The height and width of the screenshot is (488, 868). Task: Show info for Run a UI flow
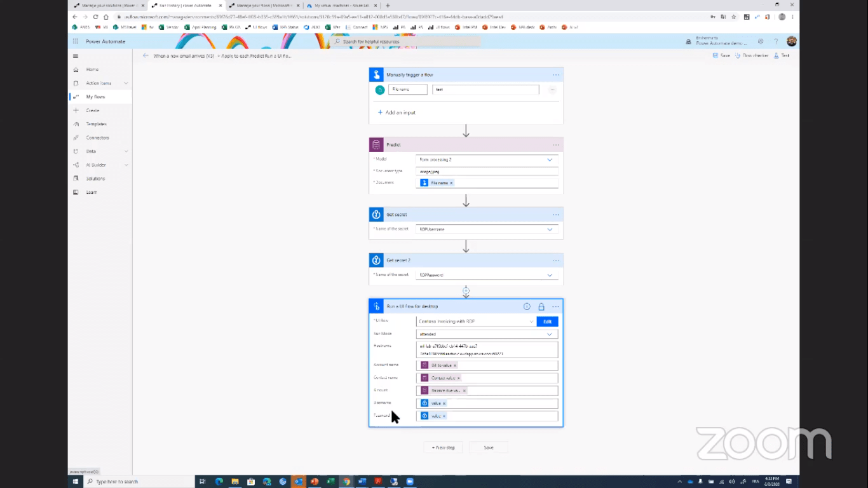[x=527, y=306]
